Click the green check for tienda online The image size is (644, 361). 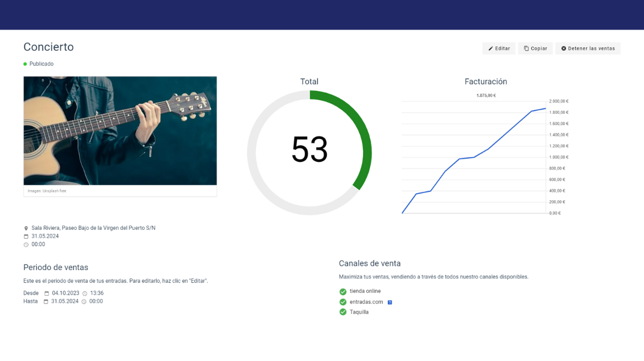(x=343, y=292)
